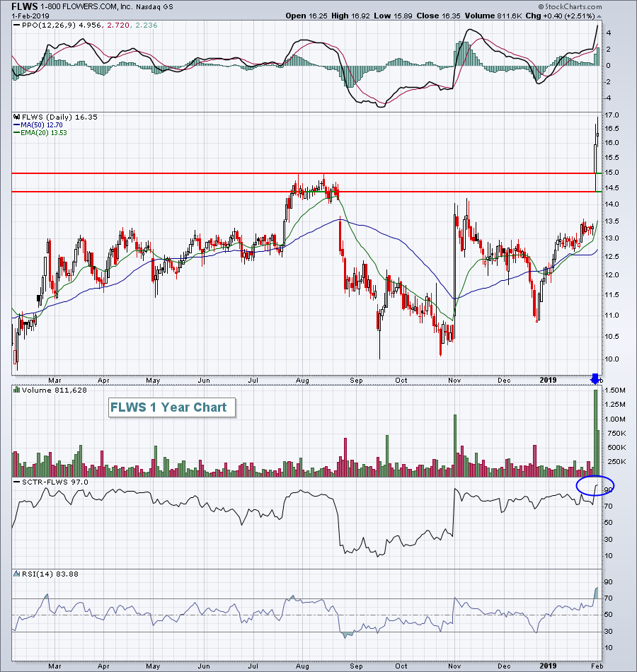Click the 750K volume axis label
Image resolution: width=637 pixels, height=672 pixels.
616,434
